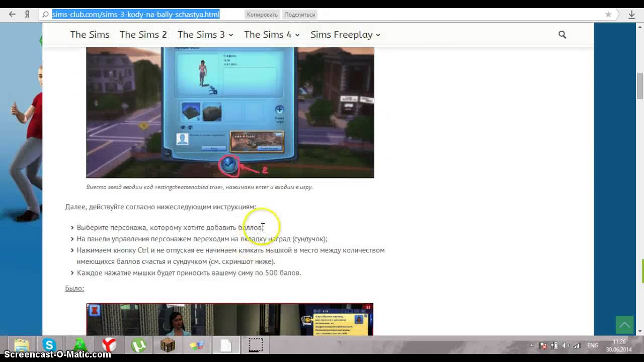Click the underlined Было: text
Screen dimensions: 644x362
pyautogui.click(x=74, y=288)
